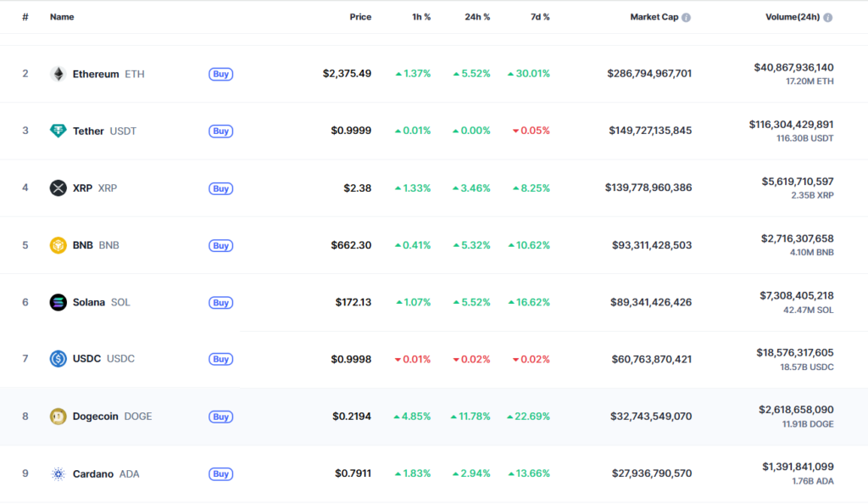Click Ethereum price $2,375.49
The width and height of the screenshot is (868, 504).
coord(347,74)
